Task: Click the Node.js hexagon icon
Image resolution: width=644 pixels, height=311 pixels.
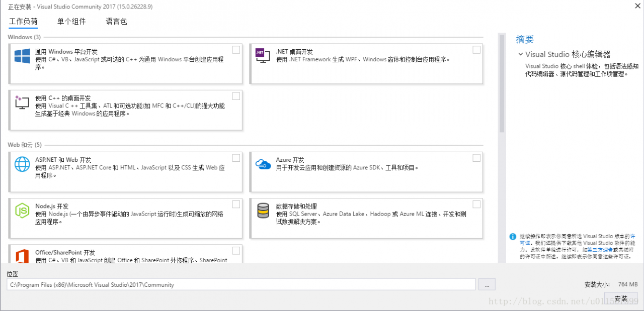Action: (x=22, y=211)
